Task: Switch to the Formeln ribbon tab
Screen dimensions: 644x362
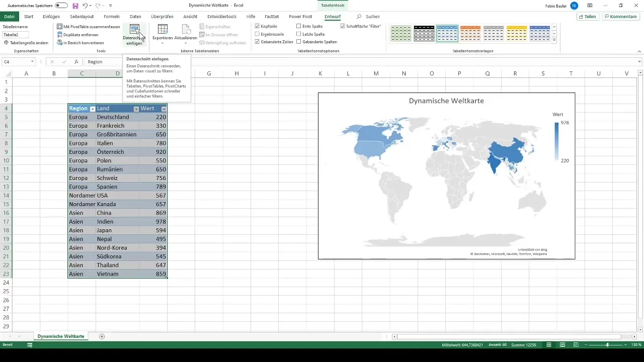Action: click(112, 17)
